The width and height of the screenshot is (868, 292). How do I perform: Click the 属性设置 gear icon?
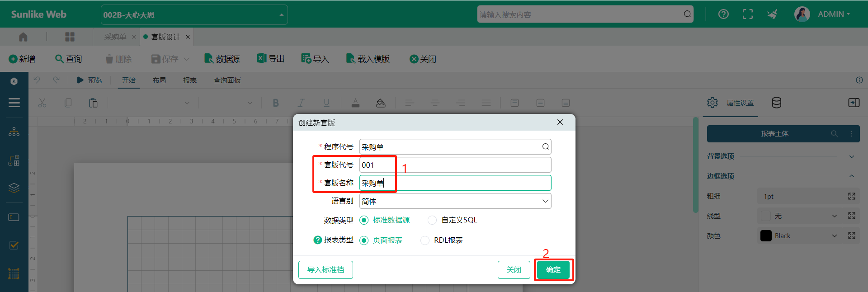[x=712, y=103]
